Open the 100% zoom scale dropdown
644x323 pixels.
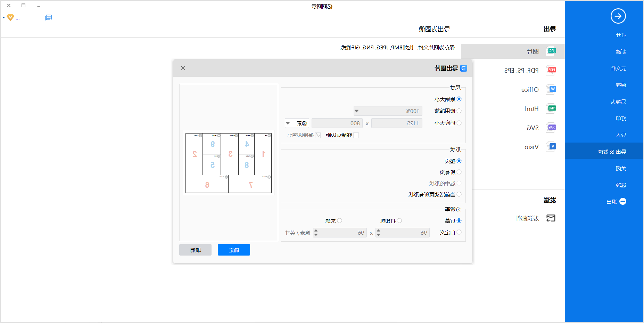[x=388, y=111]
